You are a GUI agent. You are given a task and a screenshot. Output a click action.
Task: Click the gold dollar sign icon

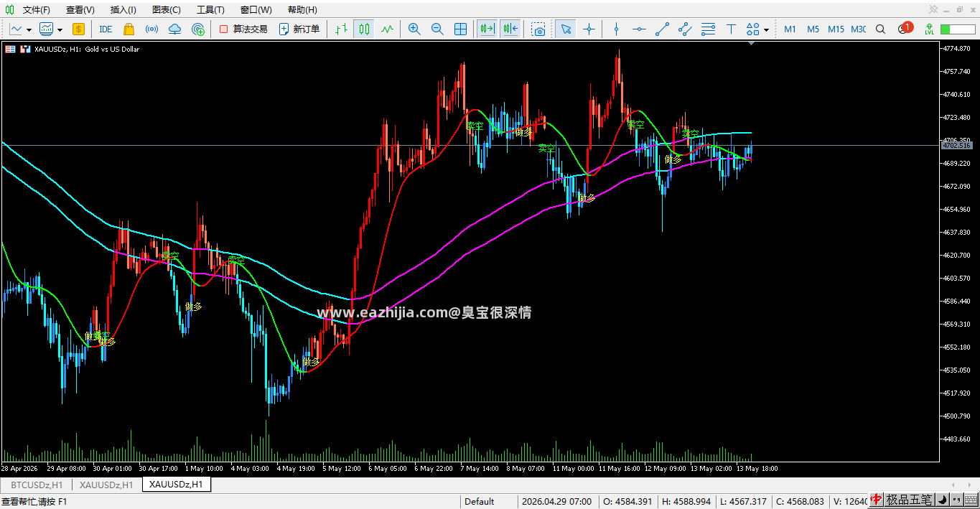point(78,29)
